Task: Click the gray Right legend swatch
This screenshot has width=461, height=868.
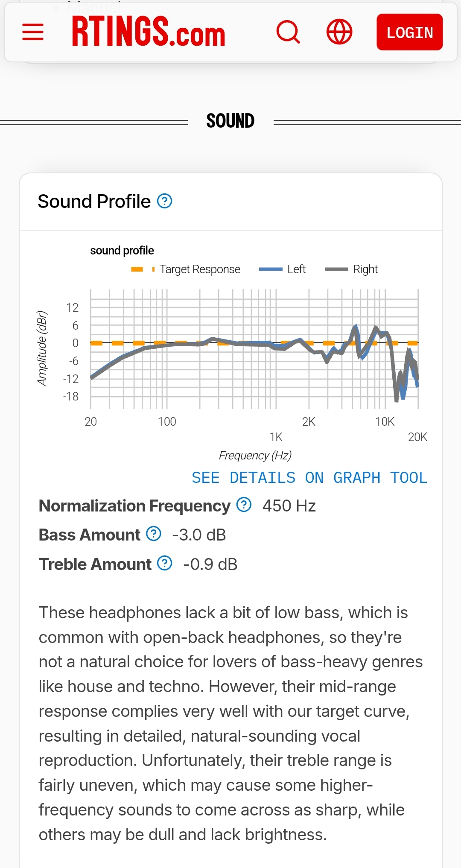Action: (x=336, y=269)
